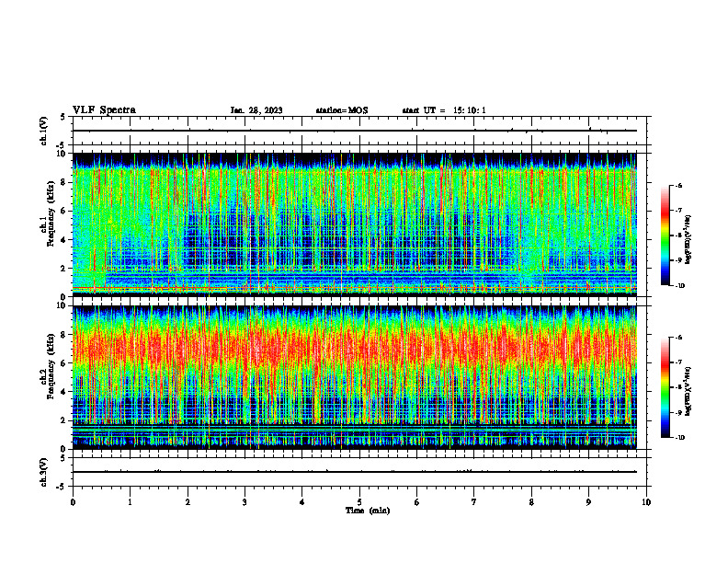Click the "-9" label on ch.1 color bar
Viewport: 728px width, 563px height.
pos(678,260)
